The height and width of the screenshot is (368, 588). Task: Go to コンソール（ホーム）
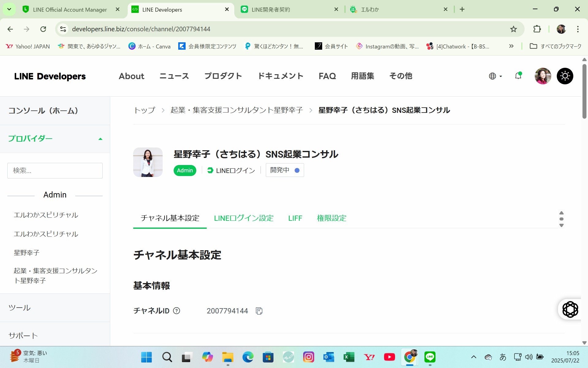click(43, 111)
